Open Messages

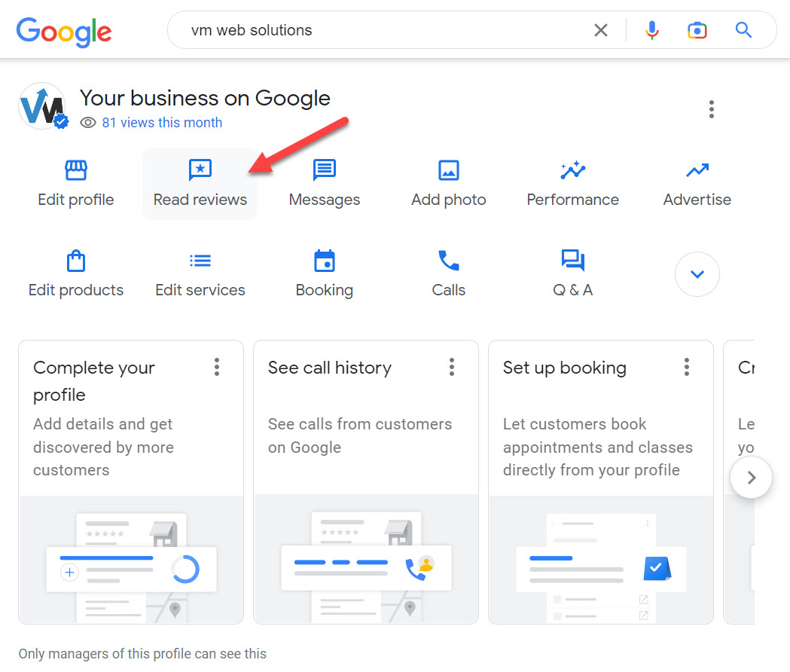click(325, 184)
